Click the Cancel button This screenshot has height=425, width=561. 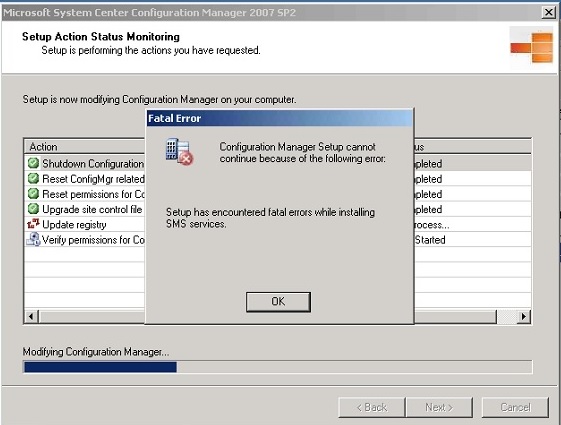515,407
